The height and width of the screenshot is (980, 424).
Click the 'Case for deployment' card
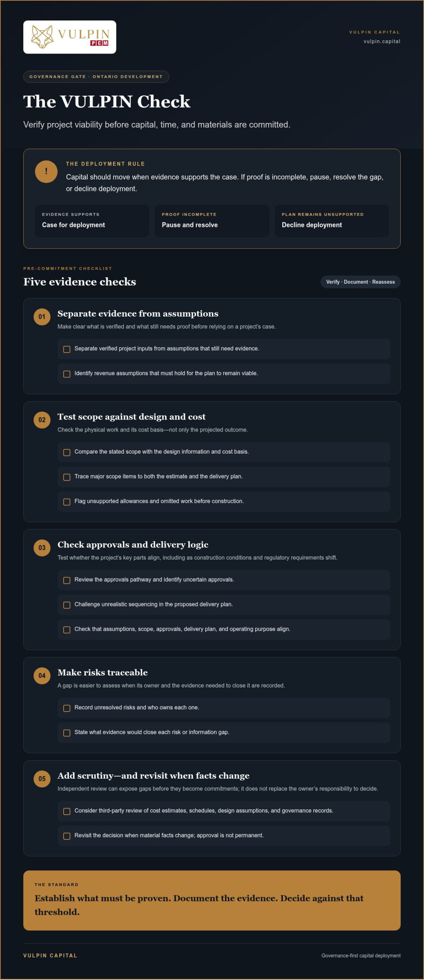(92, 220)
